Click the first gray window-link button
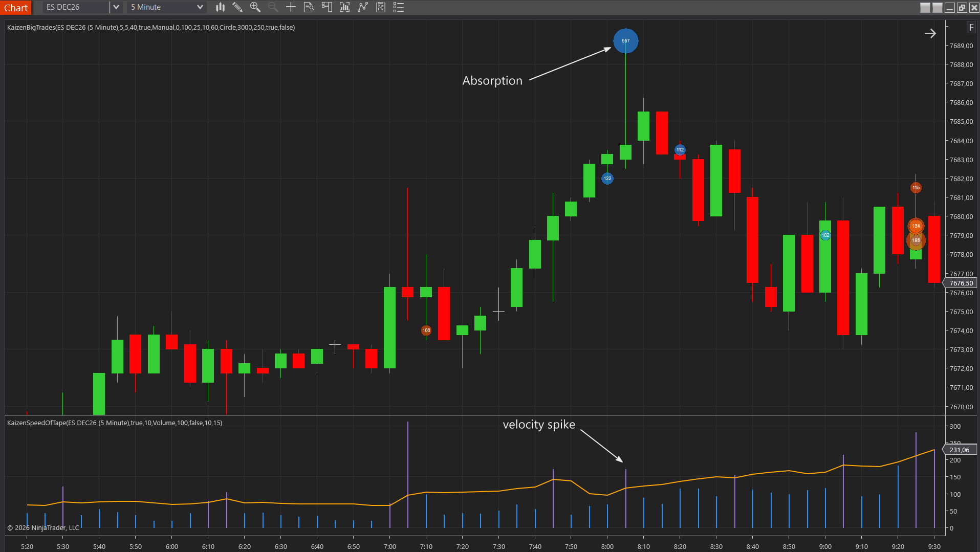980x552 pixels. 925,7
